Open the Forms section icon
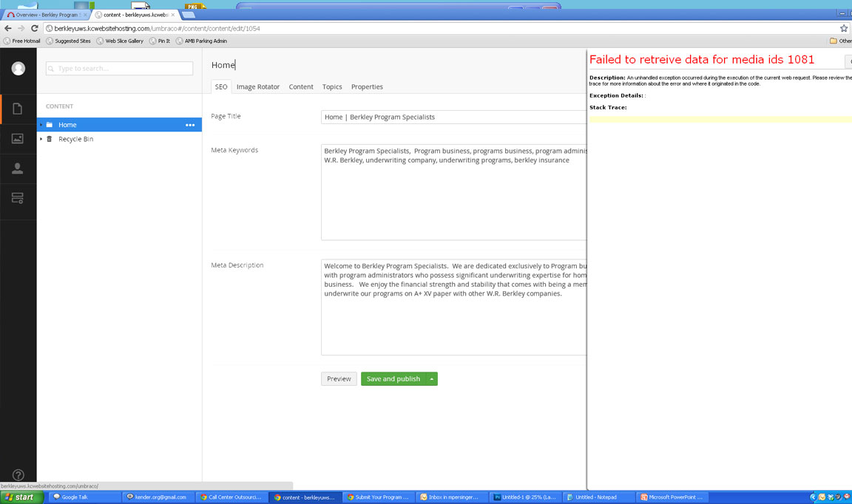 point(18,198)
